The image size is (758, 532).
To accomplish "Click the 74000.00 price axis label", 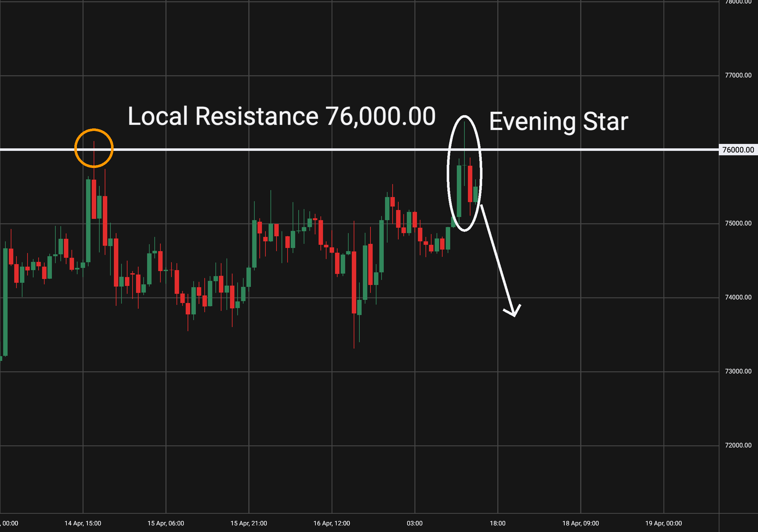I will point(738,297).
